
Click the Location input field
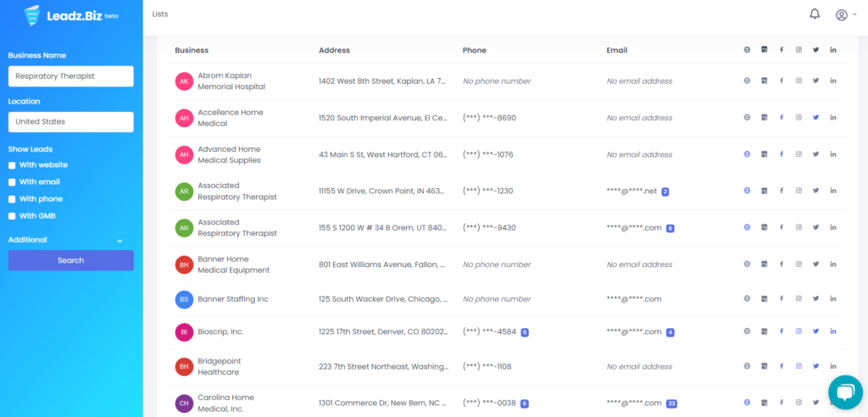pos(71,122)
